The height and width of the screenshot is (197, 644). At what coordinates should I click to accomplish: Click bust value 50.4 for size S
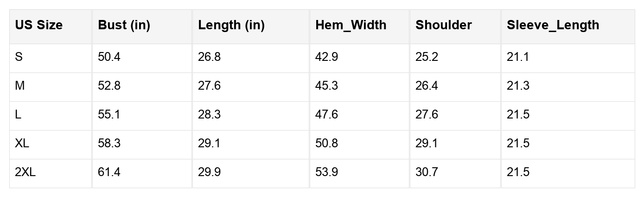pyautogui.click(x=109, y=57)
